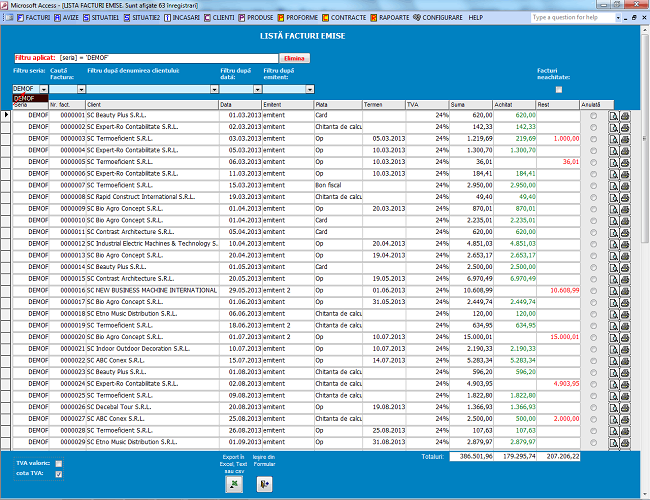Screen dimensions: 650x500
Task: Select DEMOF option in series list
Action: 30,98
